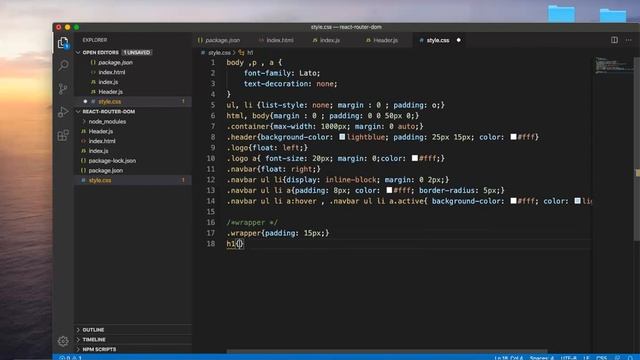This screenshot has width=640, height=360.
Task: Open index.js in Open Editors list
Action: [108, 82]
